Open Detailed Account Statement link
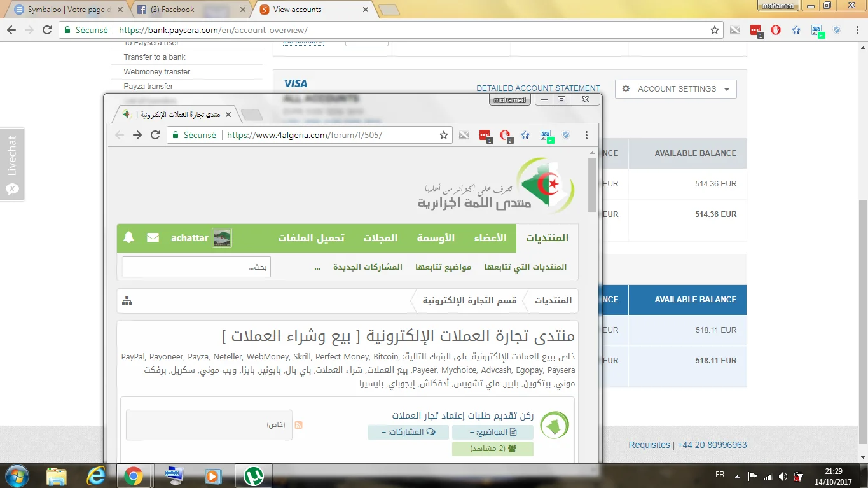This screenshot has width=868, height=488. (x=538, y=88)
